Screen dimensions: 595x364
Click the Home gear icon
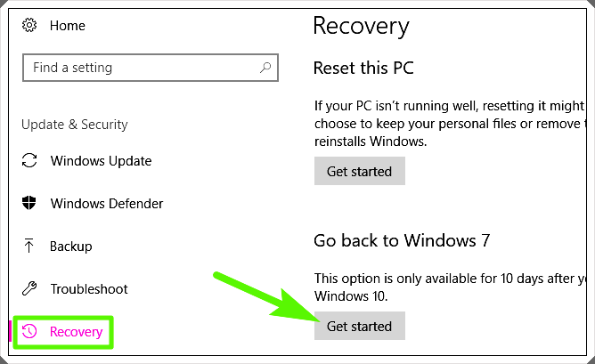coord(29,26)
